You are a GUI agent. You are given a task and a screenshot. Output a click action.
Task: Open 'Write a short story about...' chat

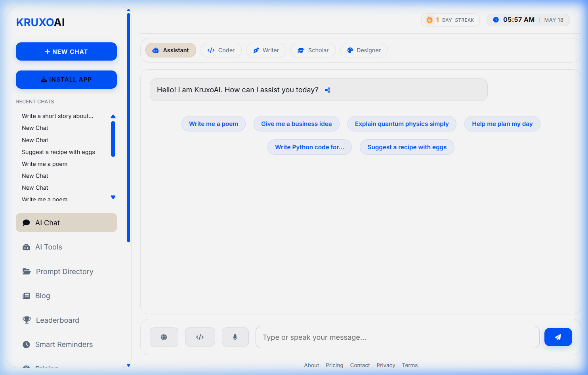point(57,116)
